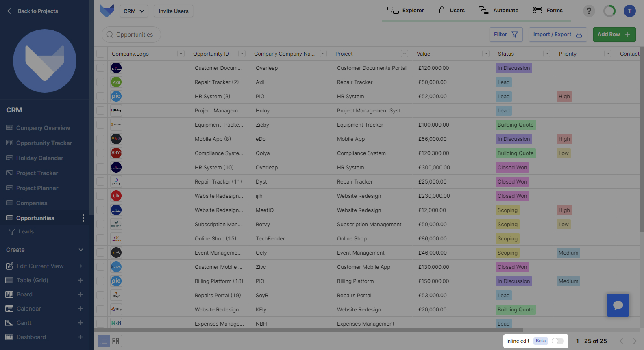Viewport: 644px width, 350px height.
Task: Open the Forms tab
Action: (x=548, y=11)
